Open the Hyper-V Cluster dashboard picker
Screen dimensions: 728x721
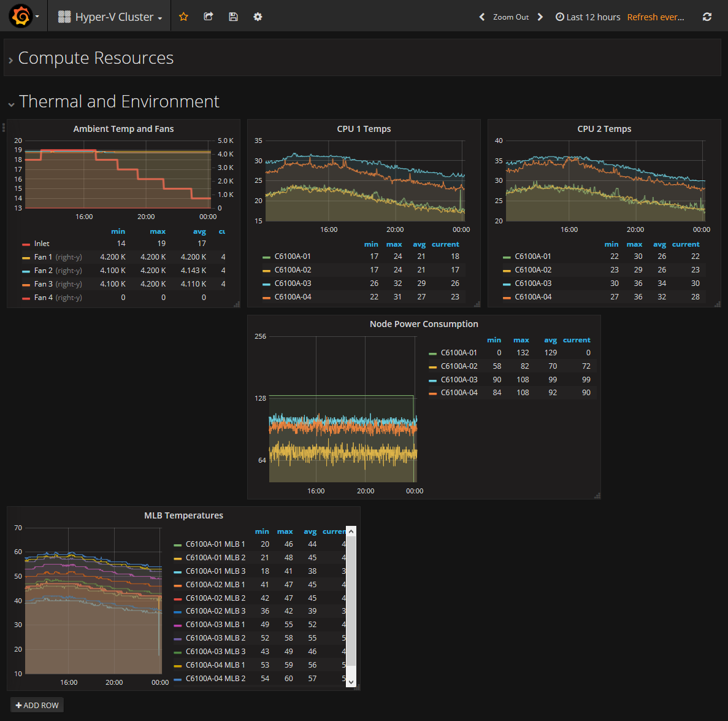(x=110, y=17)
